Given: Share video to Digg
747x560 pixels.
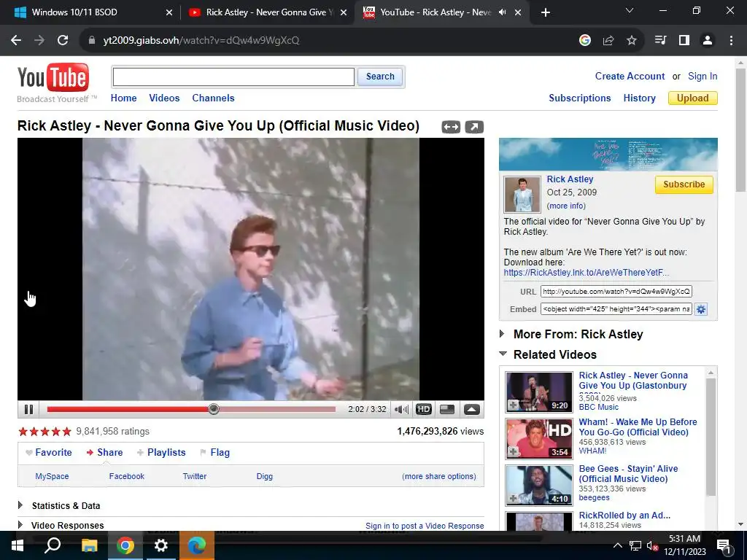Looking at the screenshot, I should (x=264, y=476).
